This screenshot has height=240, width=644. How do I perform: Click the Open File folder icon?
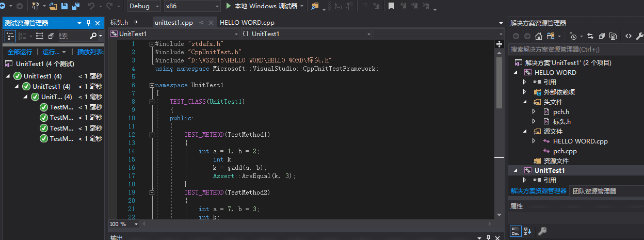(x=53, y=6)
